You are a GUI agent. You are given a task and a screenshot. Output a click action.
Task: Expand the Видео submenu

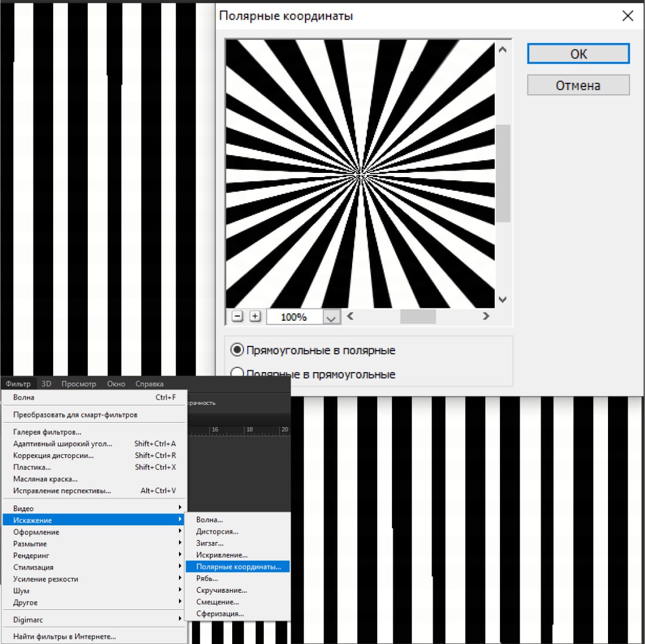95,509
